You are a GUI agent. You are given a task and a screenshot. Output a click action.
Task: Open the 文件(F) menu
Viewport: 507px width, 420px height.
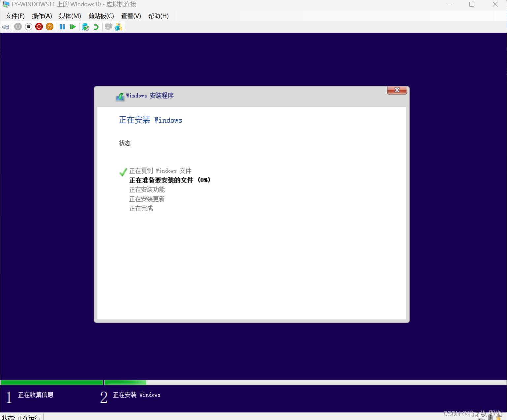click(15, 15)
